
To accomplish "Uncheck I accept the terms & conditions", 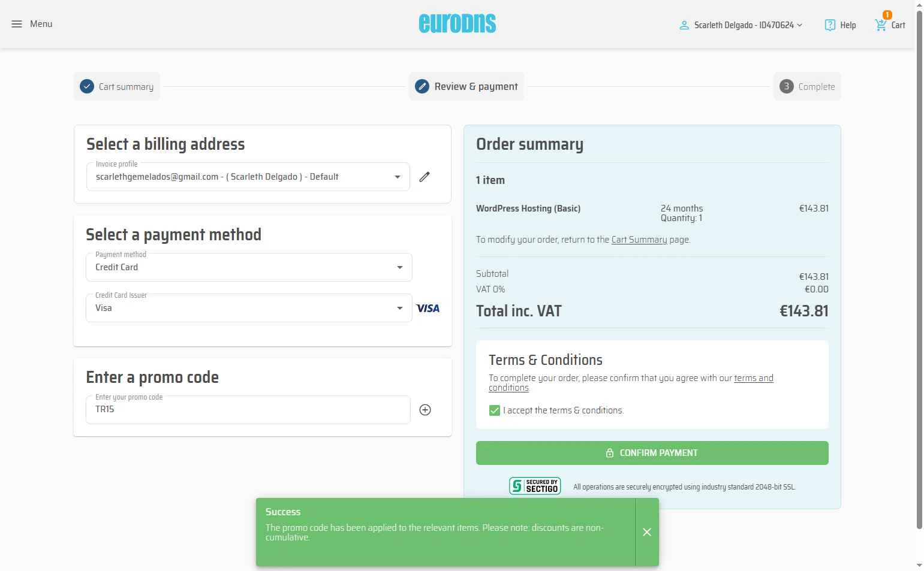I will tap(495, 410).
